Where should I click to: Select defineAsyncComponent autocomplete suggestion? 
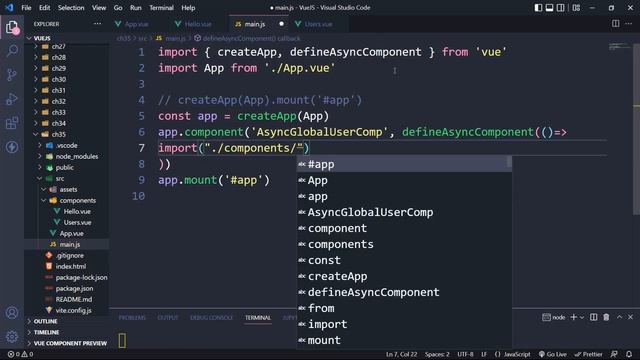404,292
